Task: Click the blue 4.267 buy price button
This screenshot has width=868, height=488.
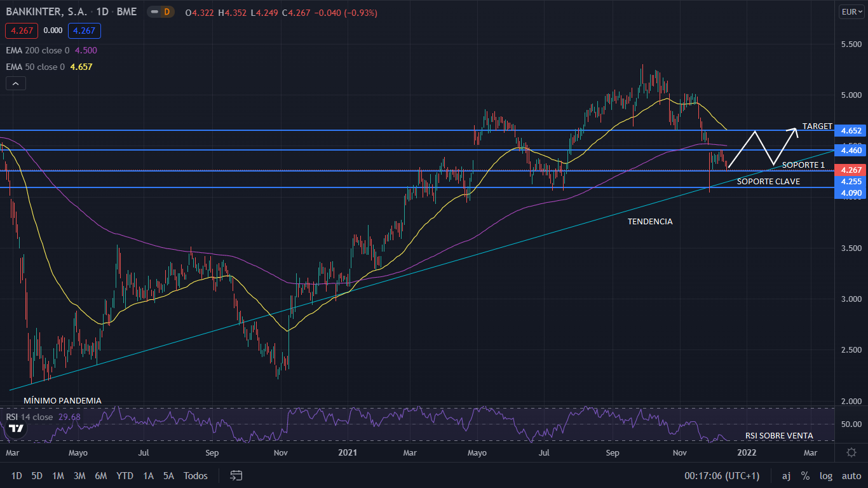Action: click(85, 30)
